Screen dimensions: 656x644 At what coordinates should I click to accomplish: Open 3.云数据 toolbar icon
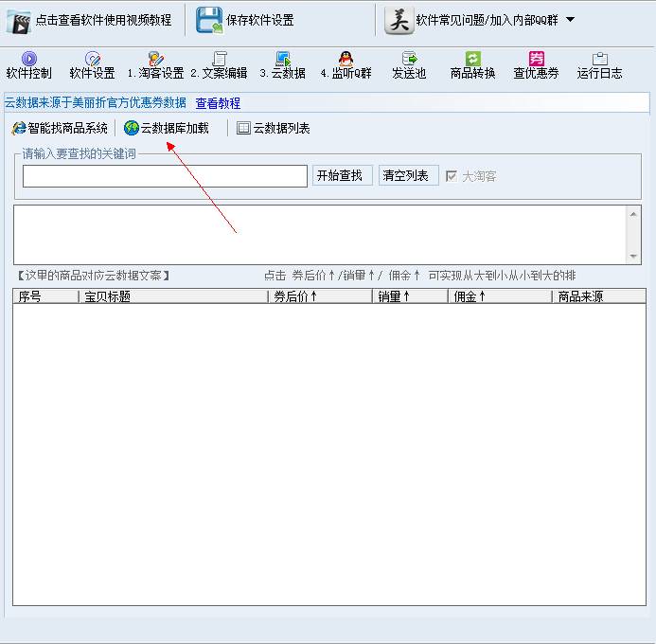(x=283, y=59)
